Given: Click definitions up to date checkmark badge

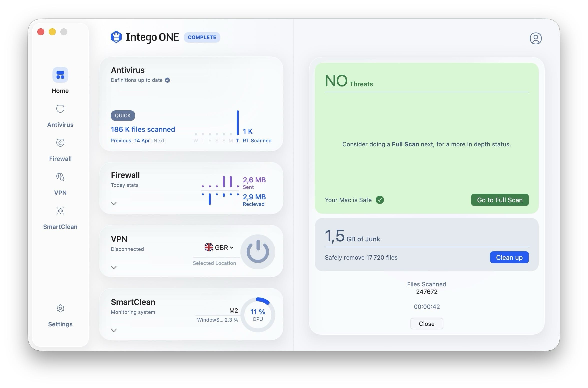Looking at the screenshot, I should [167, 80].
